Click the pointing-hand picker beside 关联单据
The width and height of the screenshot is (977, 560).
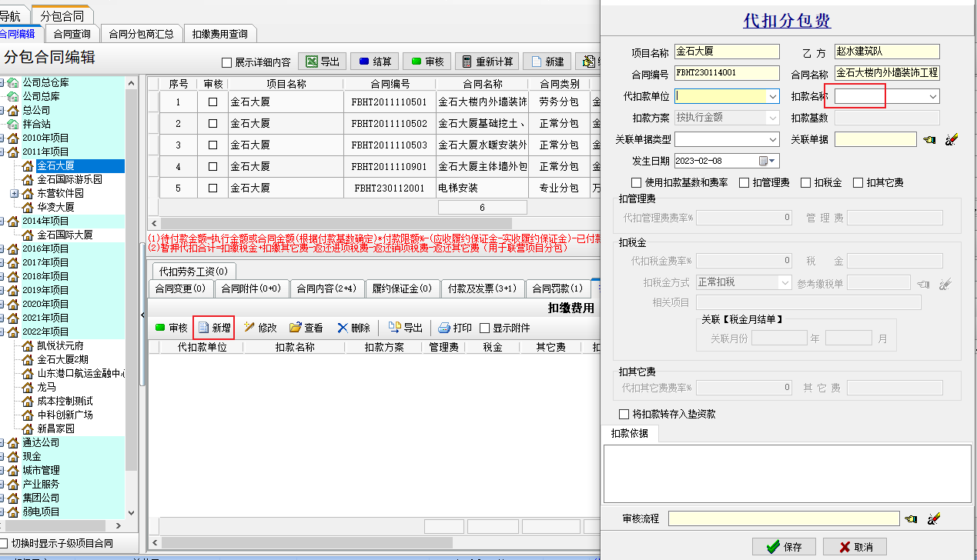tap(930, 140)
